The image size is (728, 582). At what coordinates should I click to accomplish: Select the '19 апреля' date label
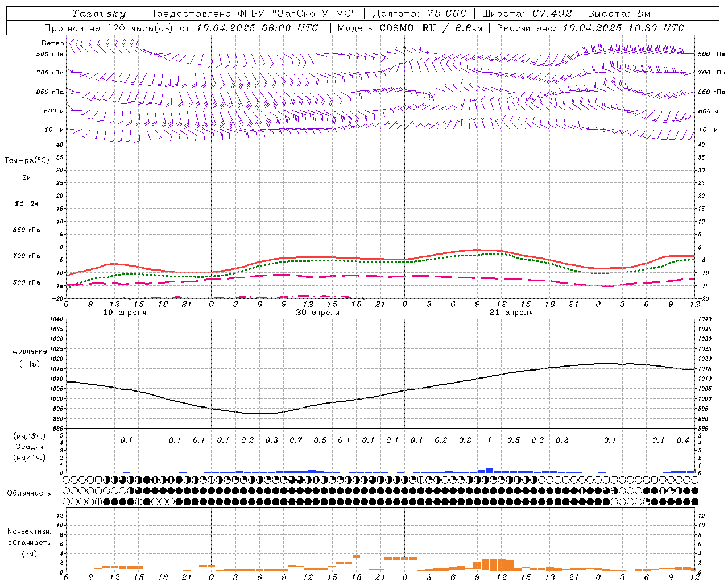coord(125,313)
